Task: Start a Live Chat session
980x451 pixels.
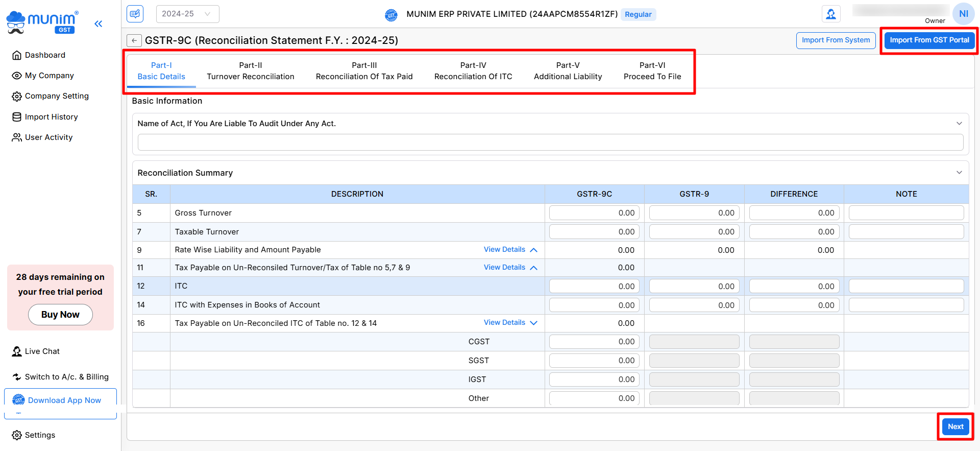Action: point(42,351)
